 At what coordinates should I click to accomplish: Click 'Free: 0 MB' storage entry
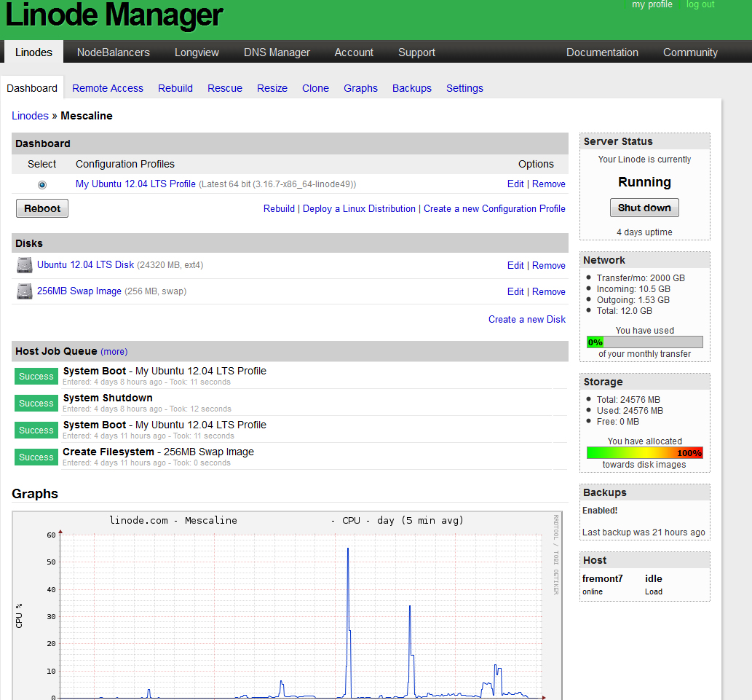click(x=618, y=422)
